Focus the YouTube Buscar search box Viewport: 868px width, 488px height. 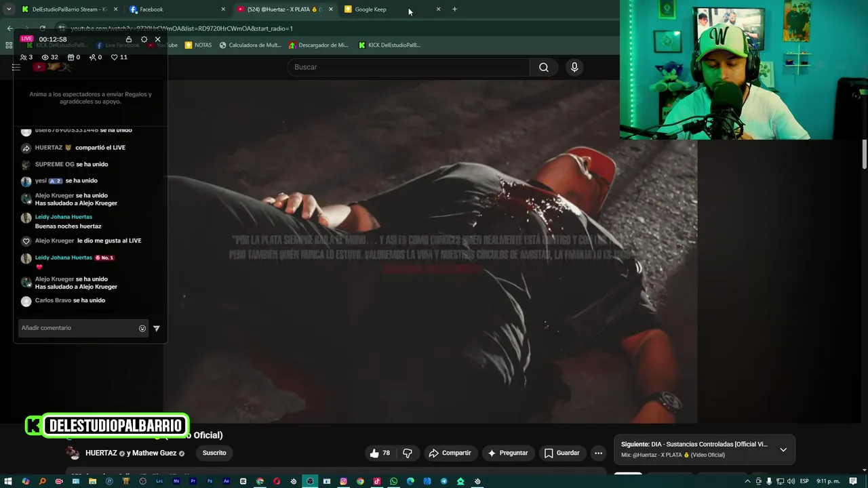coord(409,67)
